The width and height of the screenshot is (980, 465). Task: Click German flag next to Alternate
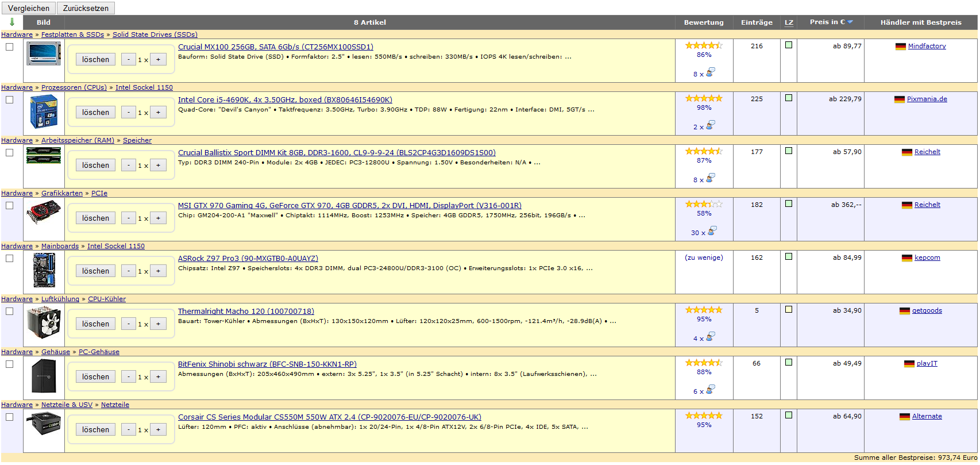tap(905, 417)
